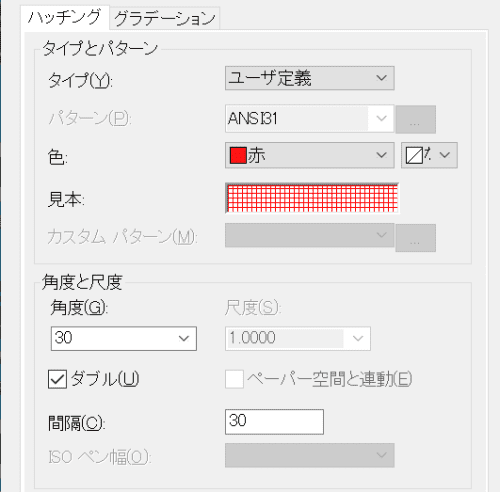The height and width of the screenshot is (492, 500).
Task: Click the ダブル label text
Action: tap(105, 379)
